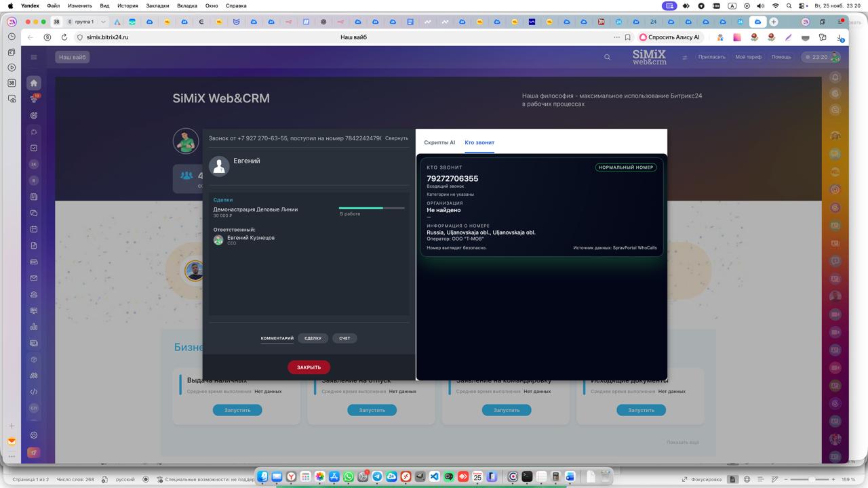
Task: Launch Исходящие документы via Запустить
Action: pos(641,410)
